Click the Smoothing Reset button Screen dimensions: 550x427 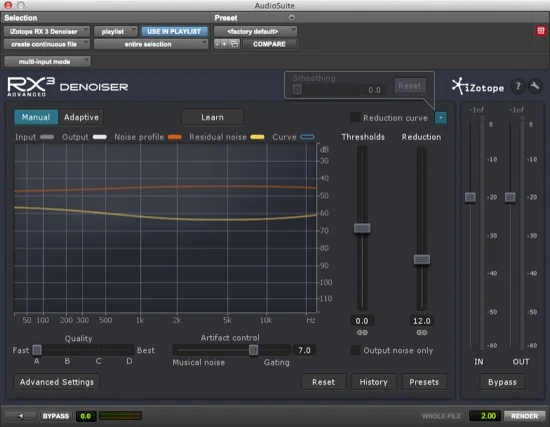(x=410, y=86)
